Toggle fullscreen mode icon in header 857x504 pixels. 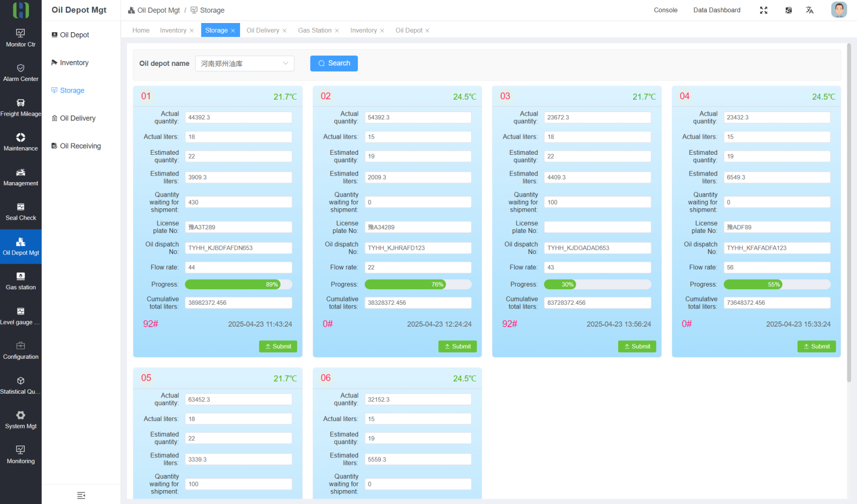click(764, 10)
